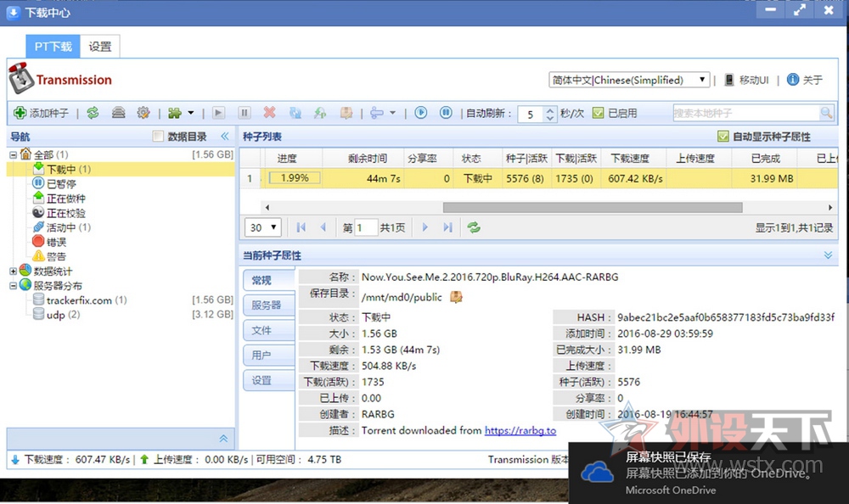The height and width of the screenshot is (504, 849).
Task: Open the gear settings icon in the toolbar
Action: tap(143, 113)
